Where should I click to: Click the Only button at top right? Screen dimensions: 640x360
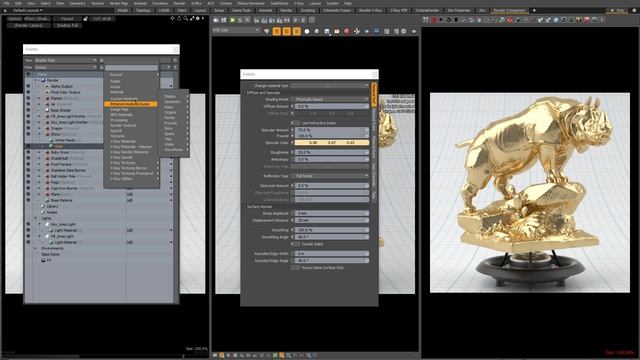click(618, 10)
